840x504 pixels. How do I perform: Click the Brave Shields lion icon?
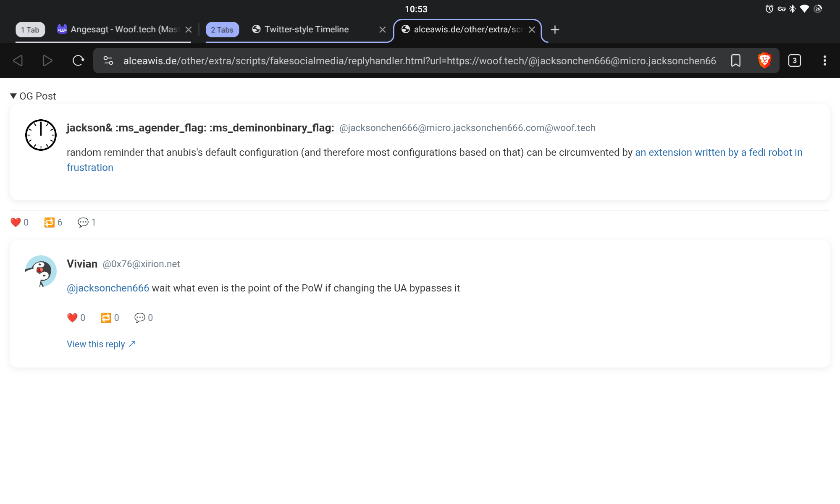(764, 60)
